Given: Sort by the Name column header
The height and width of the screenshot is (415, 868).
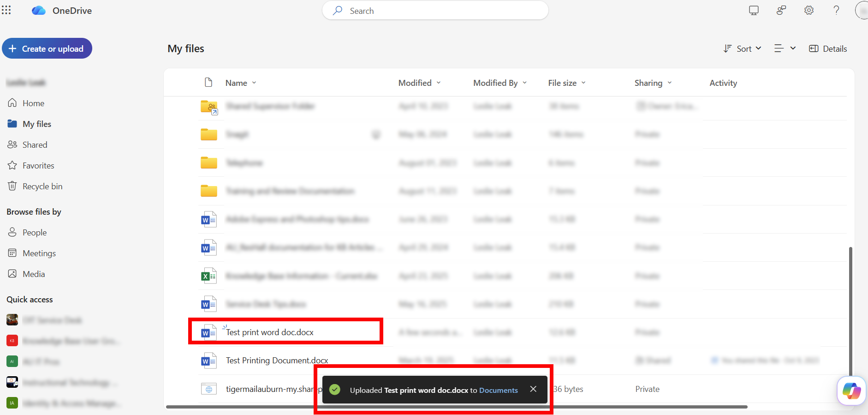Looking at the screenshot, I should [241, 83].
